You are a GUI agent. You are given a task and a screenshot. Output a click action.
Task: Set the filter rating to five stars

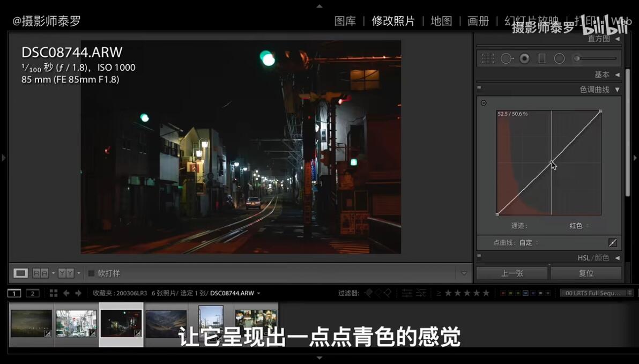pyautogui.click(x=486, y=293)
